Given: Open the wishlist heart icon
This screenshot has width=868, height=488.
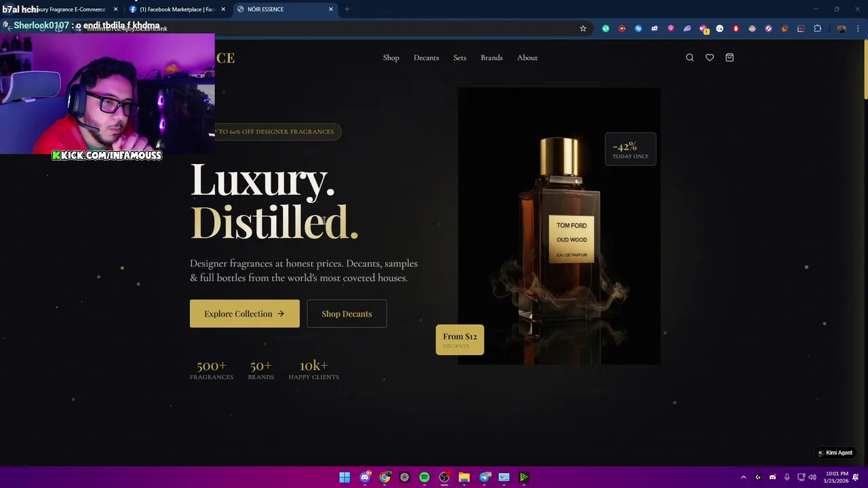Looking at the screenshot, I should coord(709,58).
